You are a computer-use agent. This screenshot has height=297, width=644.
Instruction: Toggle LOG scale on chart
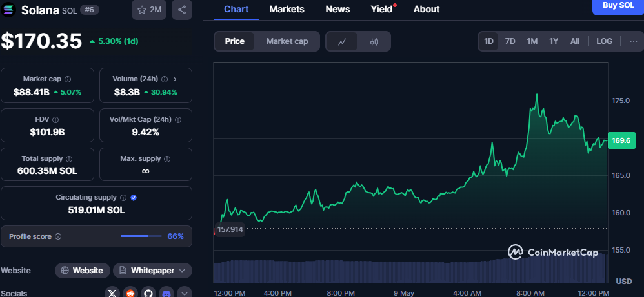(x=604, y=41)
